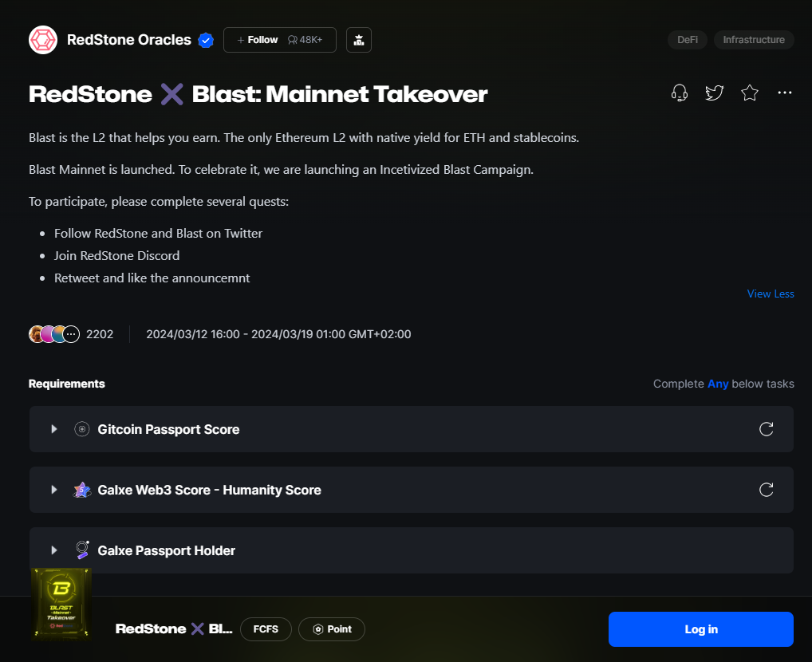Click the Requirements heading
This screenshot has height=662, width=812.
click(x=67, y=384)
